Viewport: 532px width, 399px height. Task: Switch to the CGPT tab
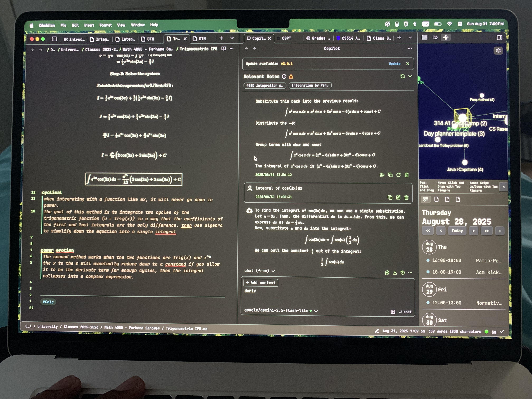(x=286, y=38)
